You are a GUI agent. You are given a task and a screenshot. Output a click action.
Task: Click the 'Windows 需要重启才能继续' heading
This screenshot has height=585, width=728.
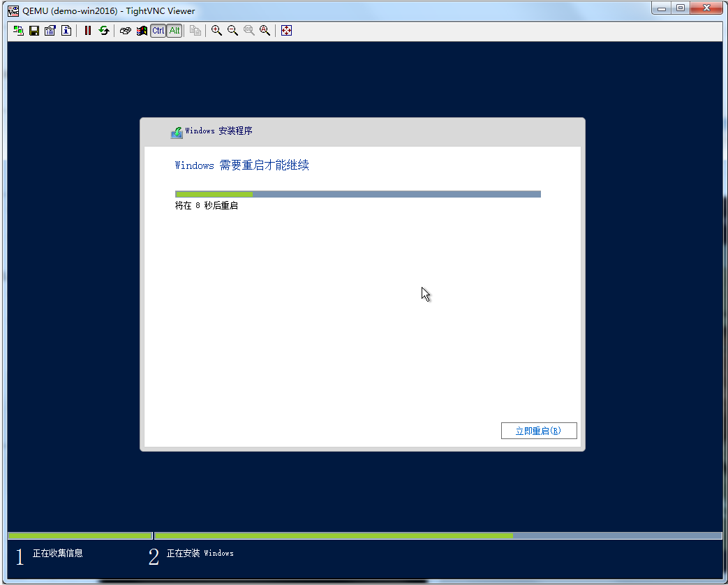click(242, 165)
